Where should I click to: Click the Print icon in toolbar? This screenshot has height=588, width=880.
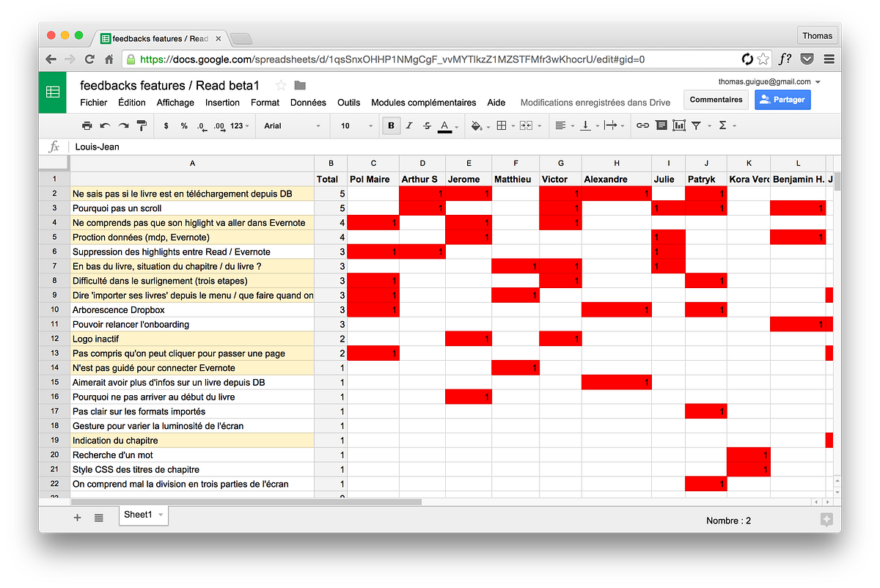87,126
